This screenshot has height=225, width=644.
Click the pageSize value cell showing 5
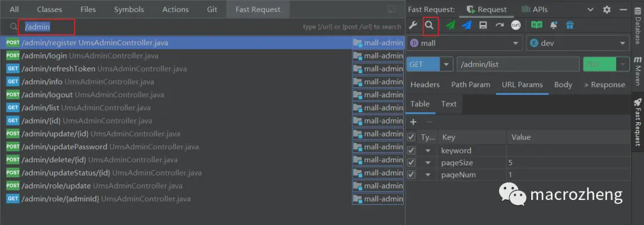click(568, 163)
